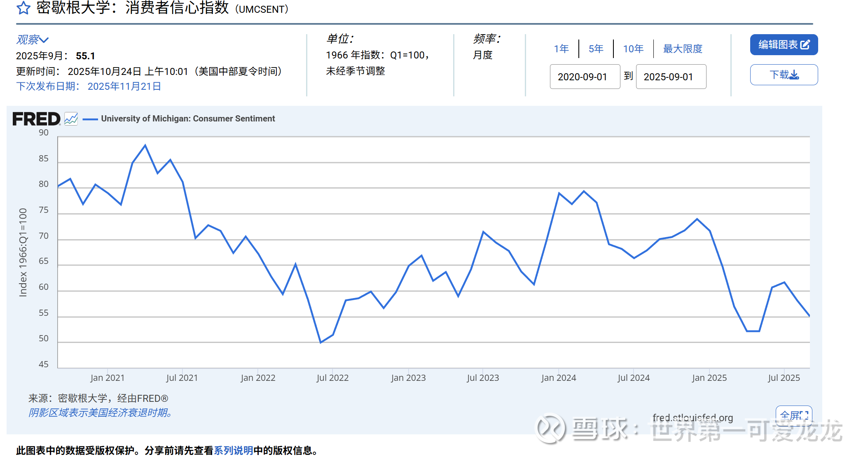Click the favorite star icon beside title
Screen dimensions: 868x457
pyautogui.click(x=23, y=8)
